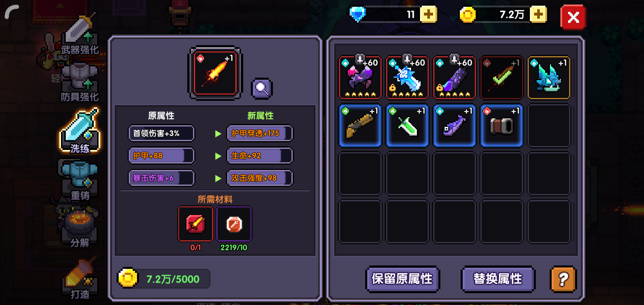Choose the ice blue sword +60 item
Image resolution: width=644 pixels, height=305 pixels.
pos(407,77)
